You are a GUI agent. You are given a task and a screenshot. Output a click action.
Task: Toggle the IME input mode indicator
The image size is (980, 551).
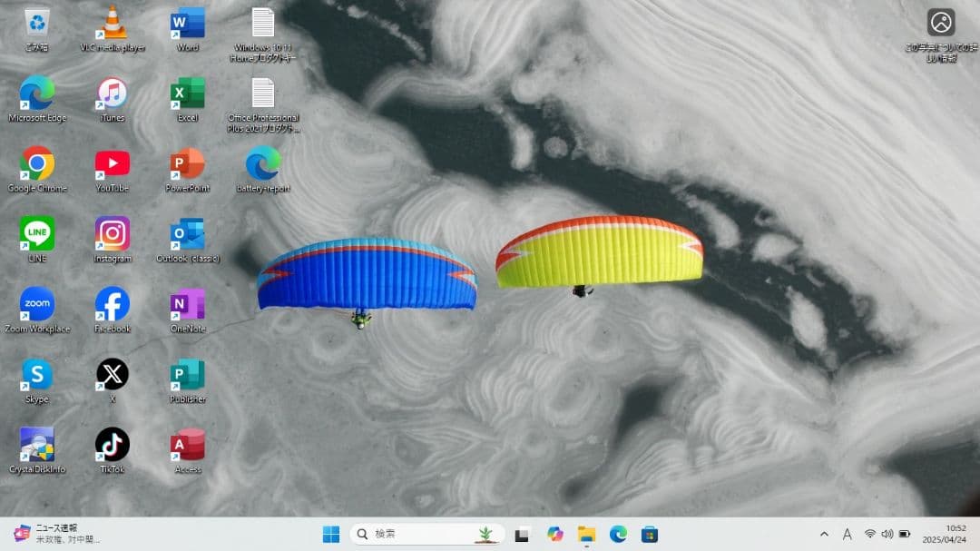[848, 535]
